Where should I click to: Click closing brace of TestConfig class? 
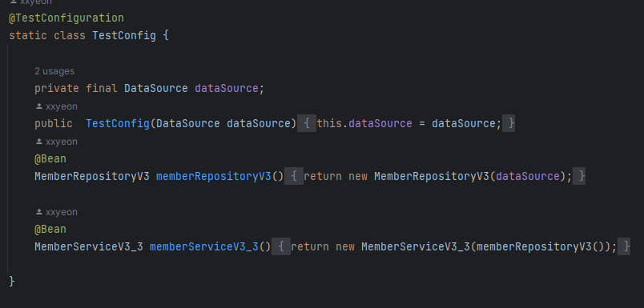coord(11,282)
